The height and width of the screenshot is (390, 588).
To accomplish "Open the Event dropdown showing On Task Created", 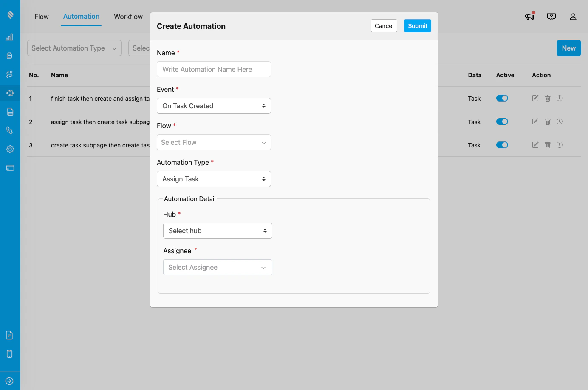I will click(214, 106).
